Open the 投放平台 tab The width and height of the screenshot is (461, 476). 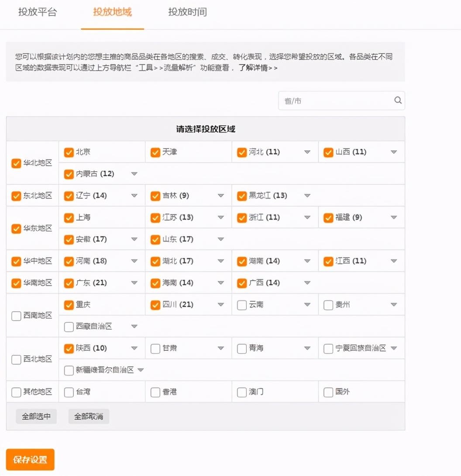tap(38, 12)
